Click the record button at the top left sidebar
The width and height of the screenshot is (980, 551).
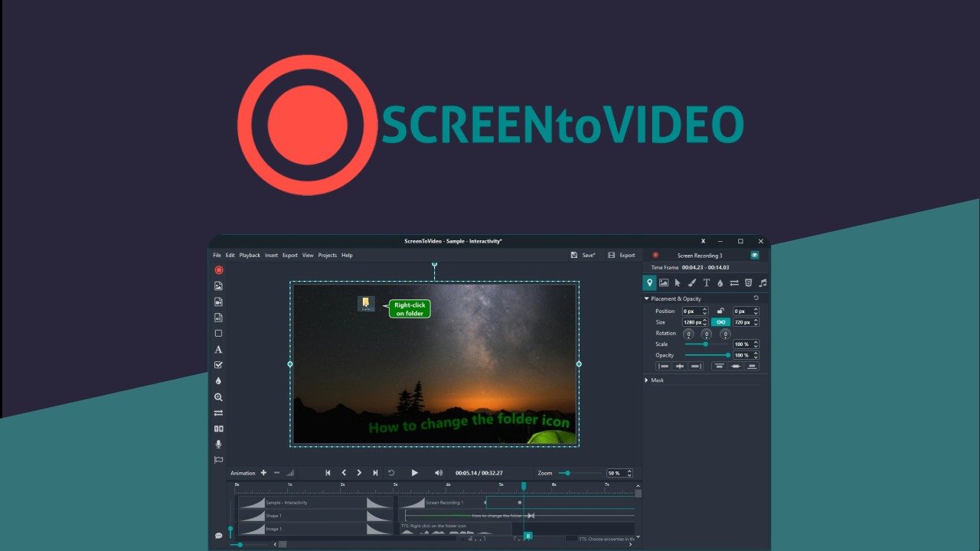pos(219,269)
